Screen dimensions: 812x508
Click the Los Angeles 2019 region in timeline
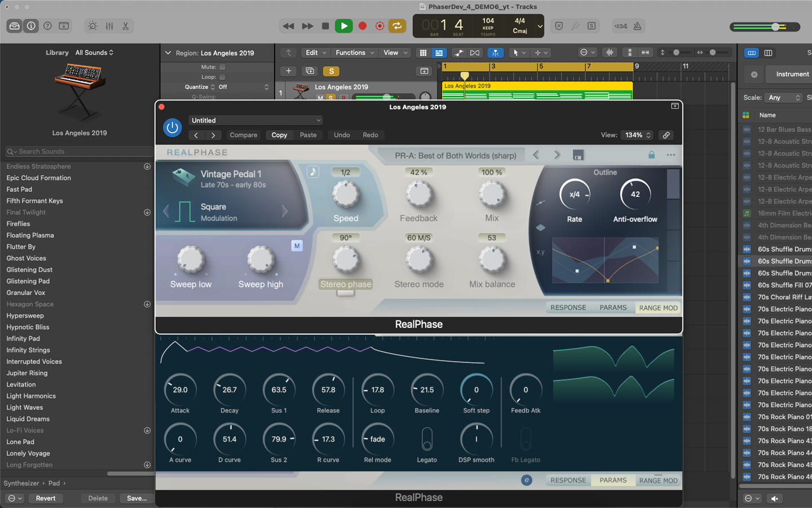pos(537,91)
